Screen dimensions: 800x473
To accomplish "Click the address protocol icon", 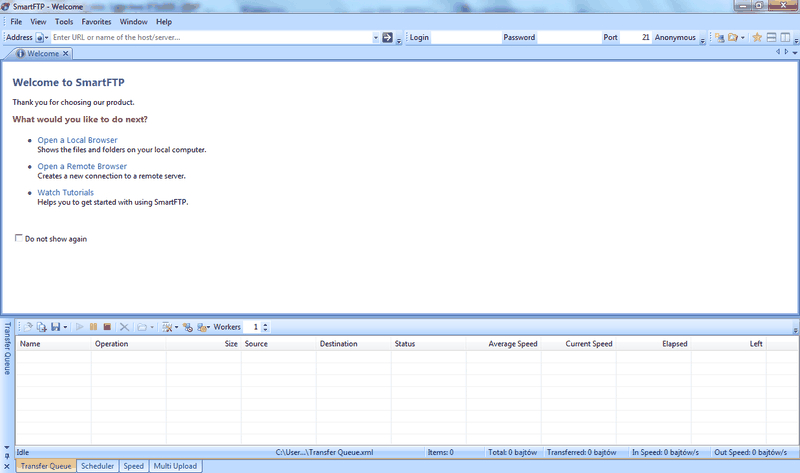I will tap(39, 38).
